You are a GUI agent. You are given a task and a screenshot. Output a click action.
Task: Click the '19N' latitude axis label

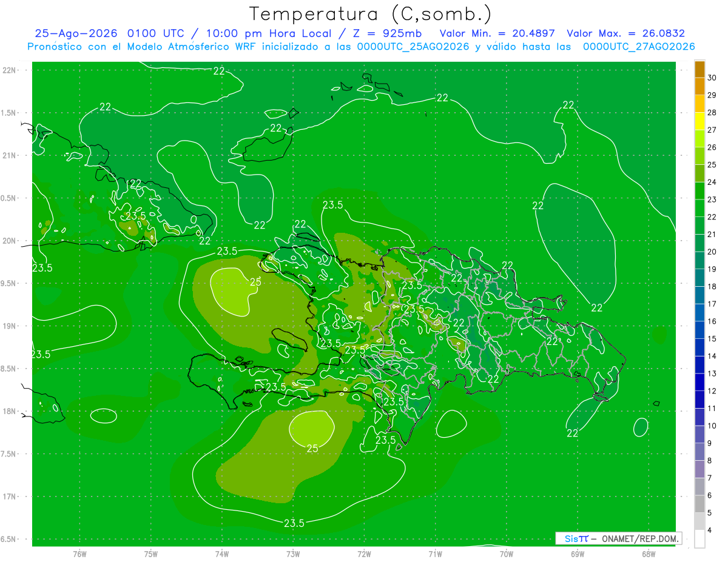10,326
